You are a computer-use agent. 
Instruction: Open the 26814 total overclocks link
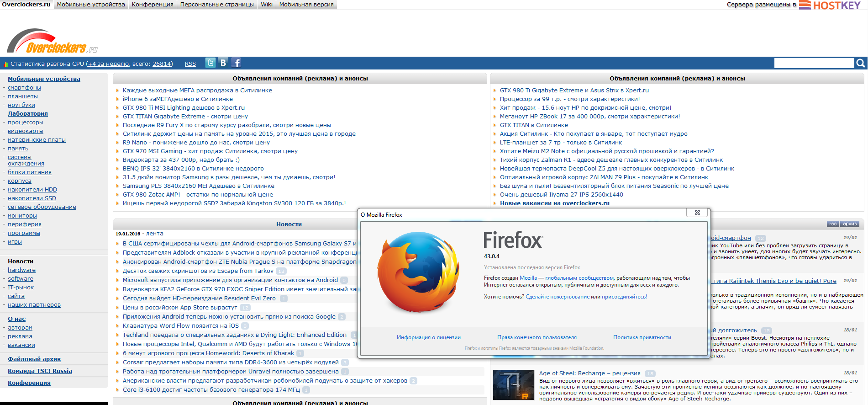162,64
